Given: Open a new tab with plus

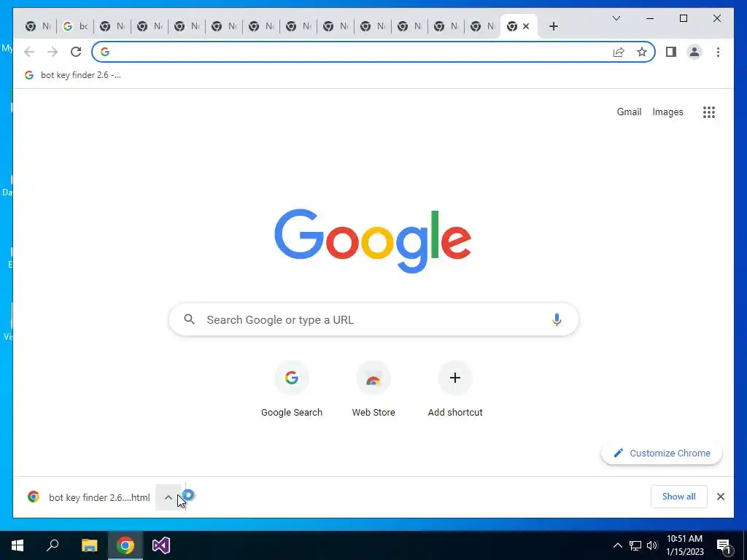Looking at the screenshot, I should coord(553,26).
